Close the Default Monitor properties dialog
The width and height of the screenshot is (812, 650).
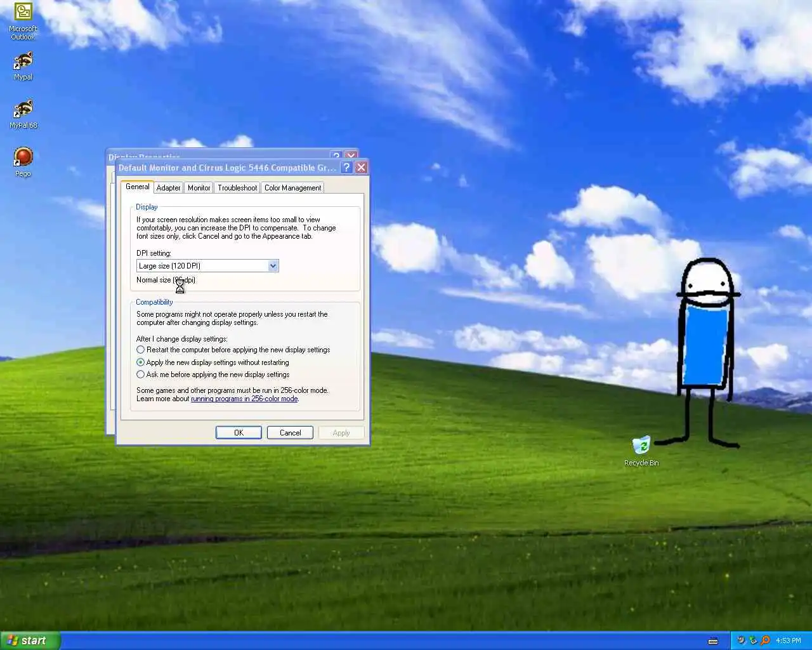[361, 168]
